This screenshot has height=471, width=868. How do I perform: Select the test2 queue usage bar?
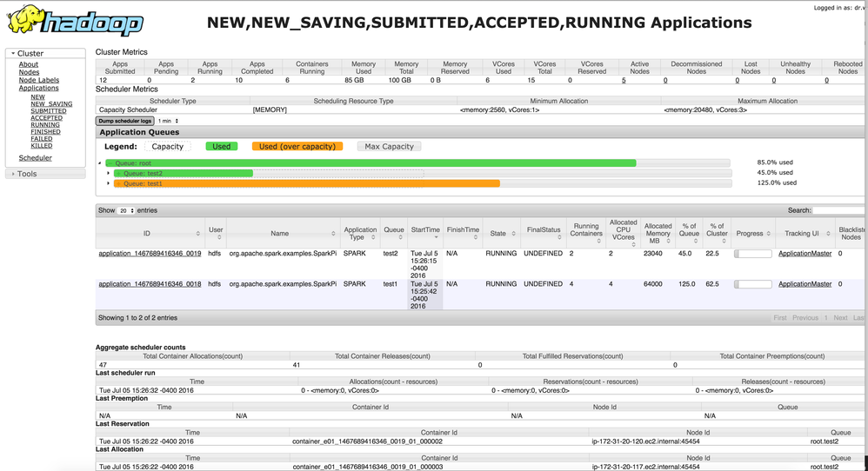point(184,173)
